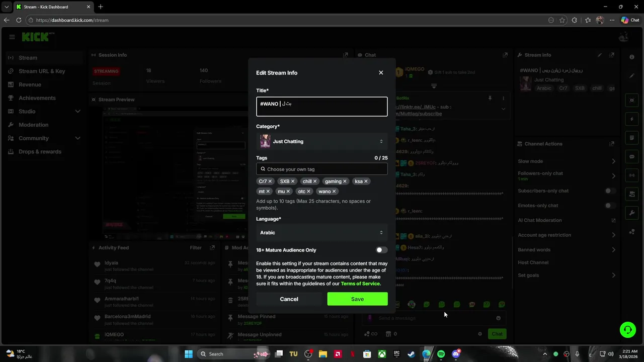Select Stream in the sidebar

(44, 58)
